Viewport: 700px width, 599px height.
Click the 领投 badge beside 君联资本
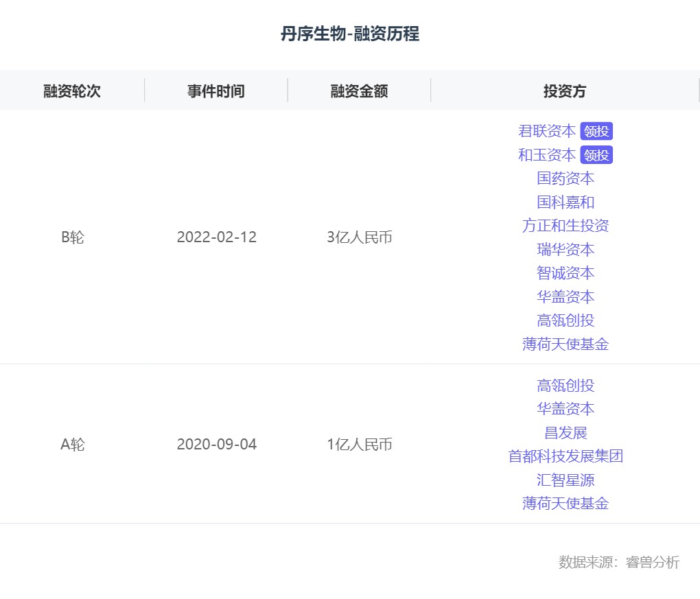tap(596, 131)
